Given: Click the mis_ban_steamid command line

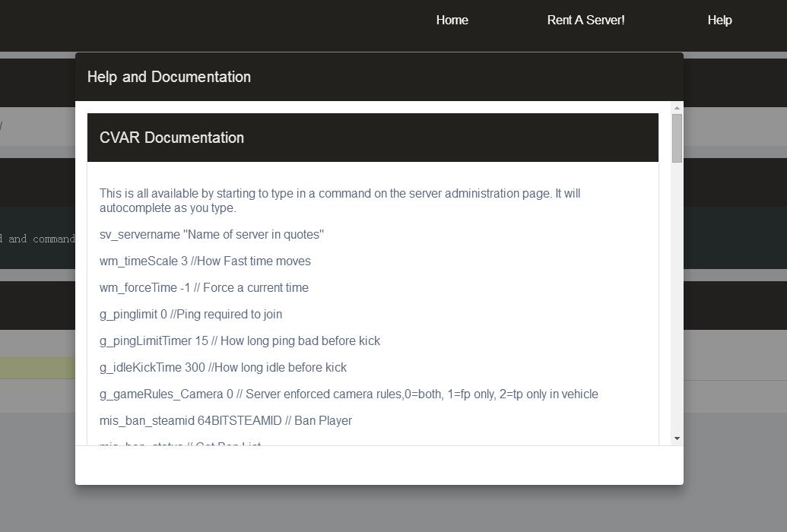Looking at the screenshot, I should click(225, 421).
